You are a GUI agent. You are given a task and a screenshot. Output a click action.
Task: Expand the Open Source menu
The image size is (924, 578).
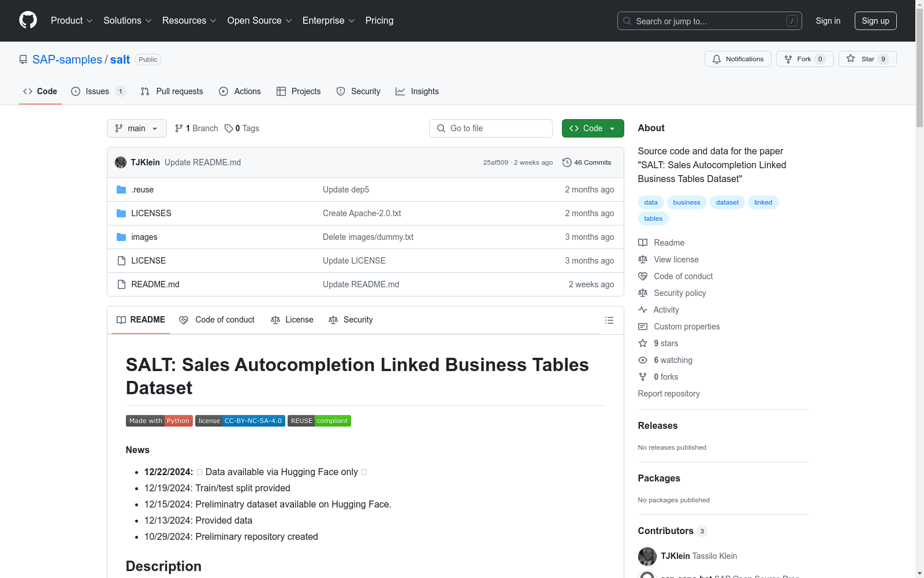pyautogui.click(x=260, y=21)
